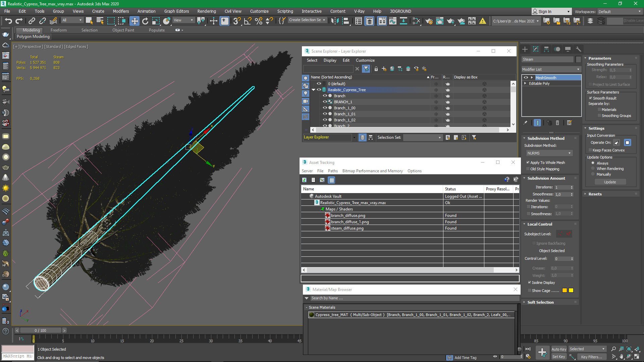Click the Align tool icon
The width and height of the screenshot is (644, 362).
click(345, 21)
